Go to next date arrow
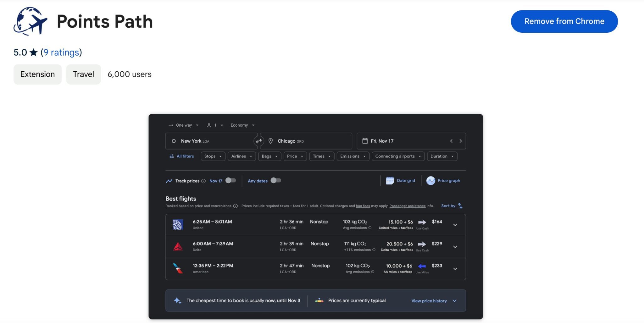This screenshot has height=323, width=644. pos(461,141)
